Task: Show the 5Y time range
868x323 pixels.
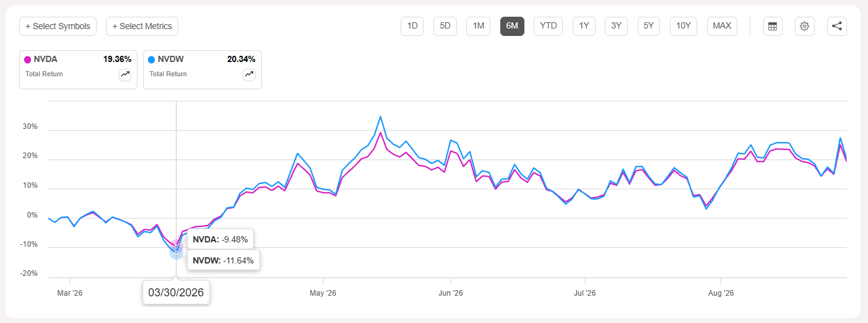Action: [x=649, y=26]
